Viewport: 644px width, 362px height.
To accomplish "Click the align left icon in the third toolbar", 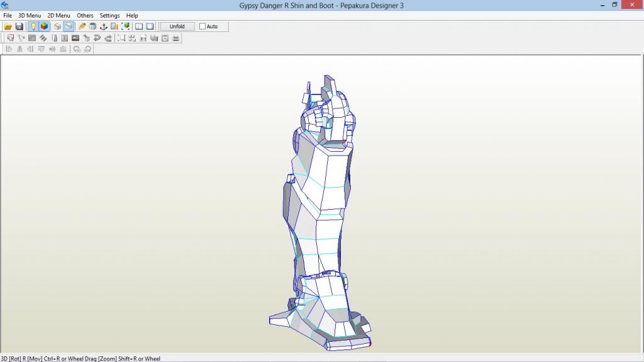I will [x=9, y=49].
